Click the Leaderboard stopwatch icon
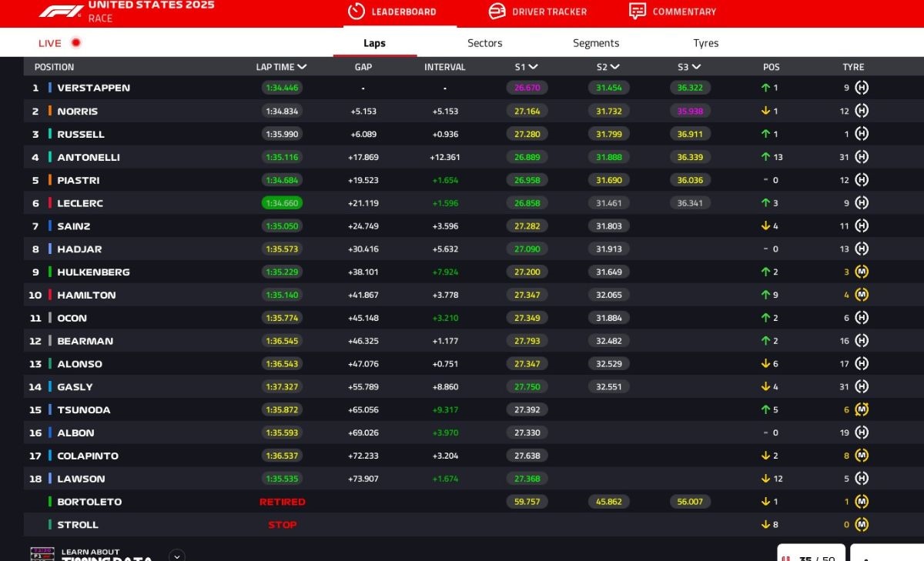924x561 pixels. pyautogui.click(x=356, y=12)
